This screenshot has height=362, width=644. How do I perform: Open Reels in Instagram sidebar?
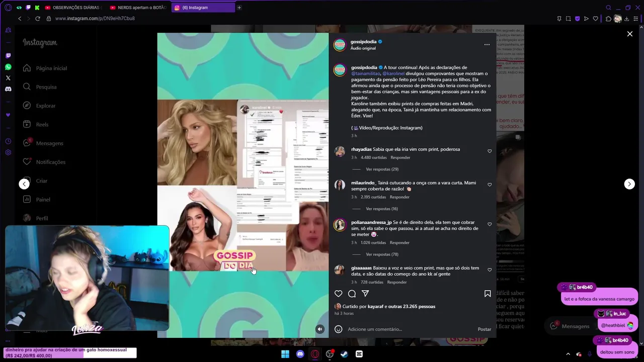pos(36,125)
